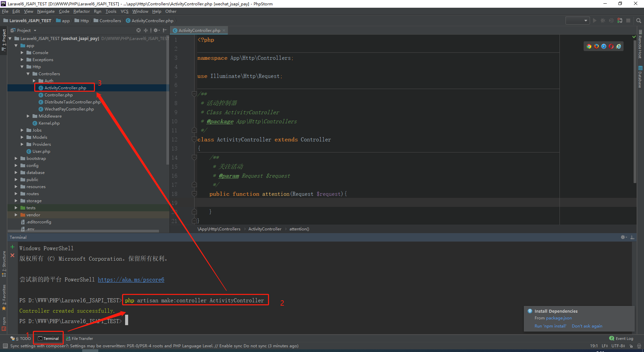Open file in Firefox browser icon

point(596,46)
